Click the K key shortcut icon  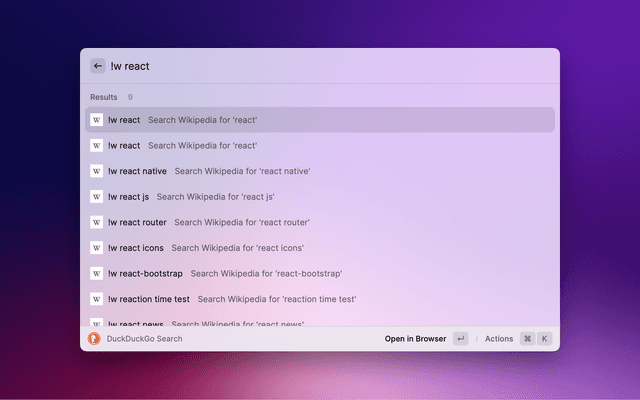545,339
